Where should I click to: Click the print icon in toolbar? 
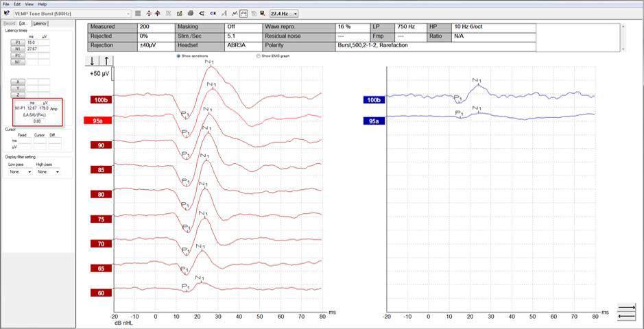click(191, 14)
